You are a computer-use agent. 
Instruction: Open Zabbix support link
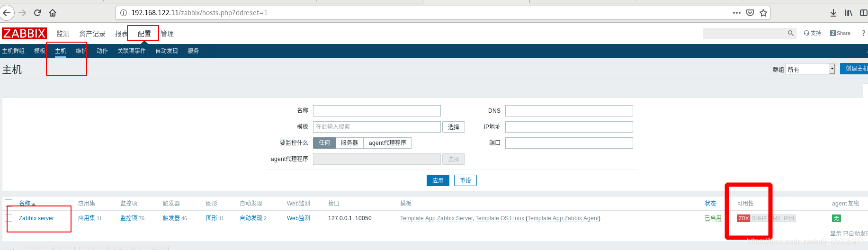(x=813, y=33)
